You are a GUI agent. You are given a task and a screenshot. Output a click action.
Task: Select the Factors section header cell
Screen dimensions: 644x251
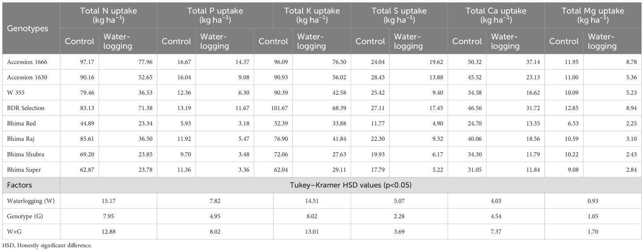(19, 185)
